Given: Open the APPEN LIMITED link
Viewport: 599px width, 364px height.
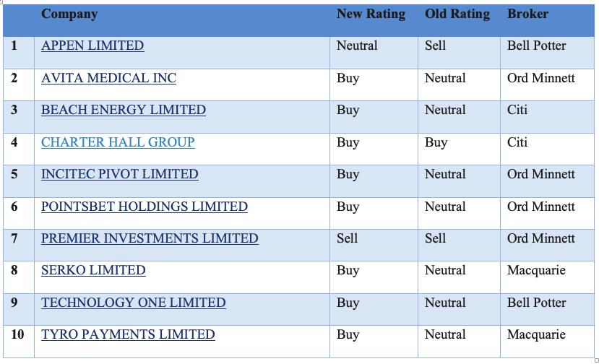Looking at the screenshot, I should 92,45.
